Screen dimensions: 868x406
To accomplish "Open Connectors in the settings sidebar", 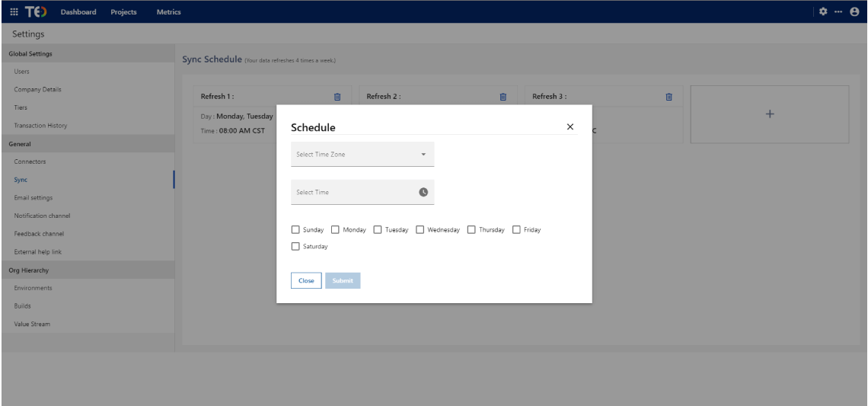I will coord(30,161).
